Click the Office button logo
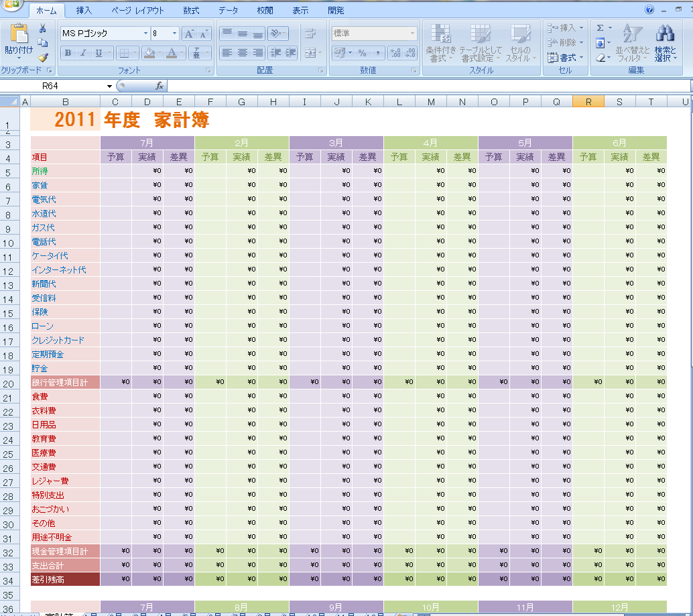 pyautogui.click(x=10, y=4)
